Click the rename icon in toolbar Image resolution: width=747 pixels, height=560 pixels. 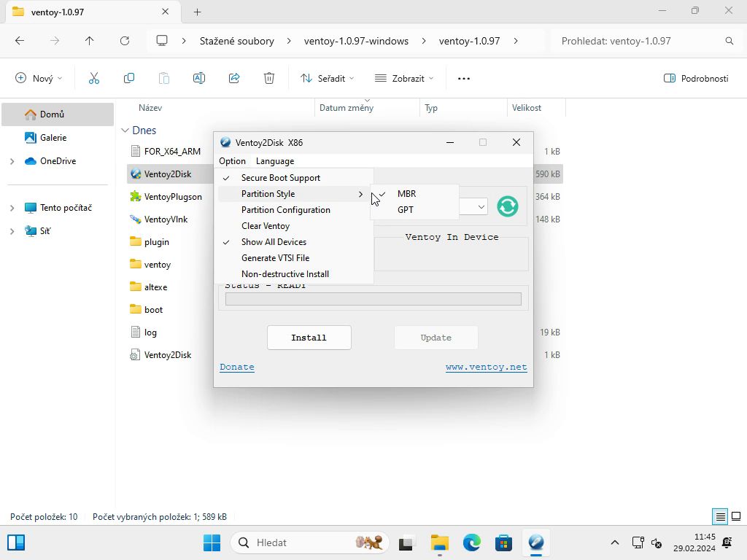[x=199, y=78]
